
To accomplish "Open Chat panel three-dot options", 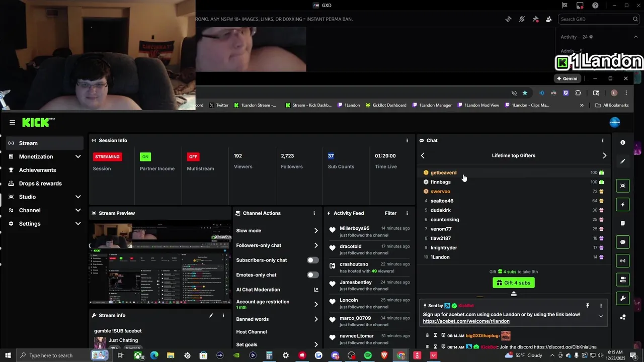I will point(602,141).
